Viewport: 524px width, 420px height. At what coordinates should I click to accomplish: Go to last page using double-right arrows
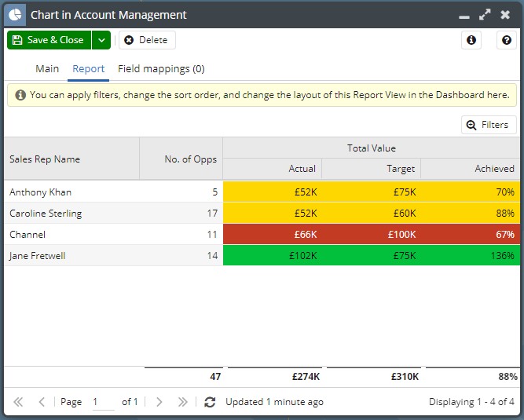point(182,402)
